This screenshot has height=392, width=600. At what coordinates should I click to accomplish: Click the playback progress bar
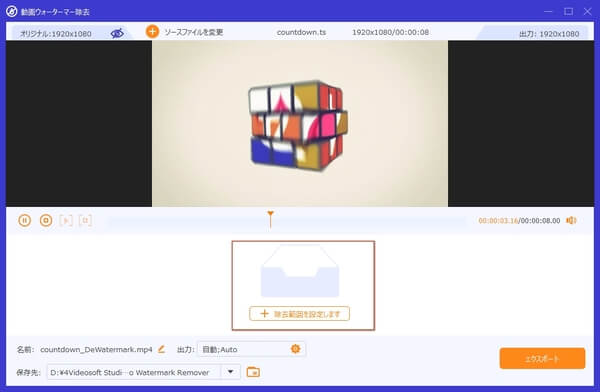(287, 221)
